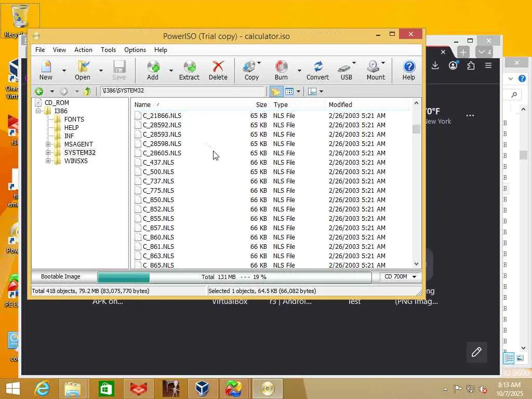Select file C_437.NLS

[158, 163]
